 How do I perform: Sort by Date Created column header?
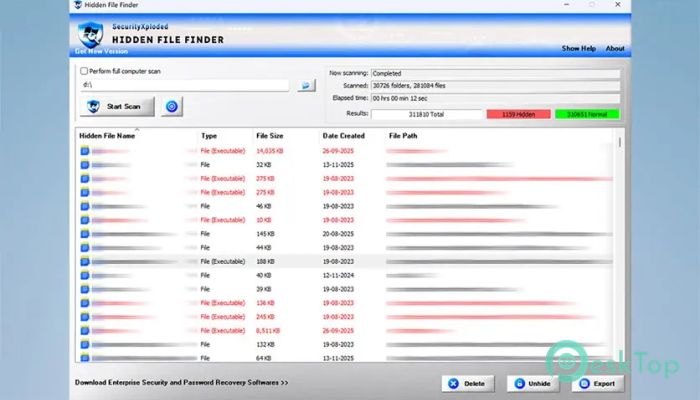[343, 136]
